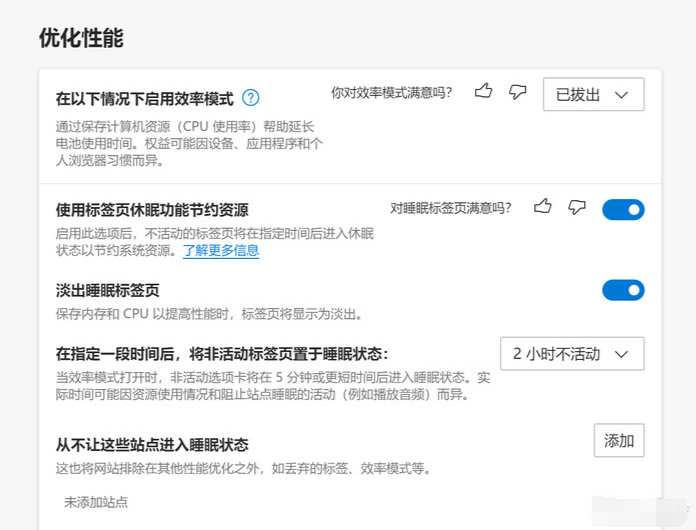Click the 从不让这些站点进入睡眠状态 heading
Viewport: 696px width, 530px height.
[152, 444]
